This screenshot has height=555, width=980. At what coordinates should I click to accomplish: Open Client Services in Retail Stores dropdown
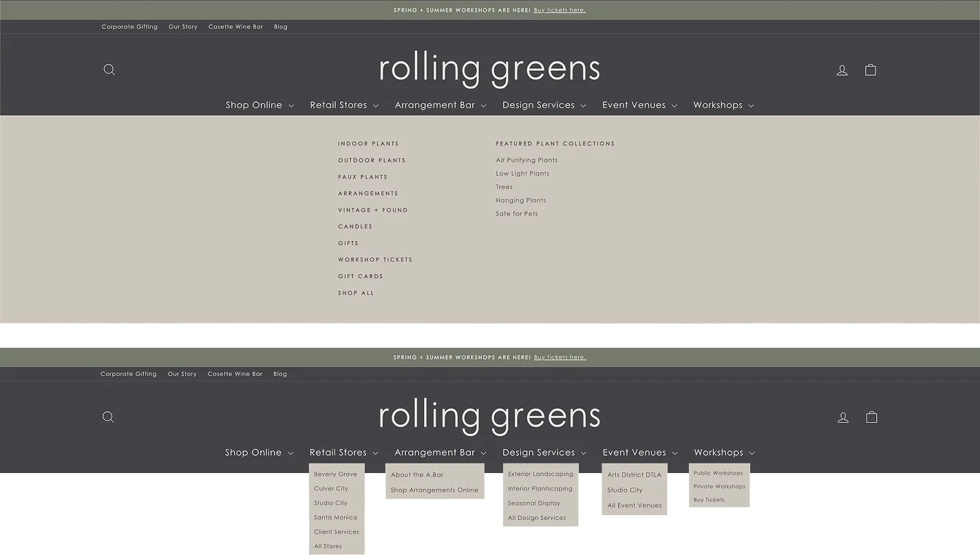(x=337, y=532)
